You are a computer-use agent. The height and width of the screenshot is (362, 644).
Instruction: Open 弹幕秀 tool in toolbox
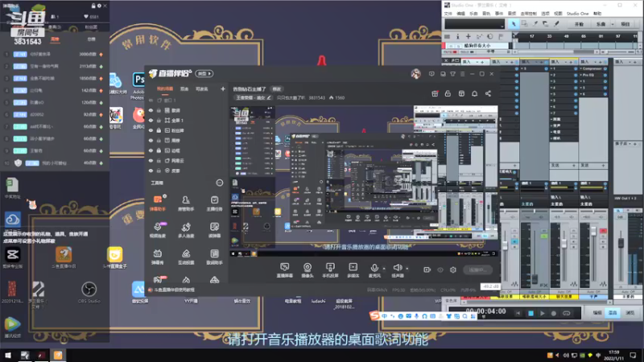[158, 257]
